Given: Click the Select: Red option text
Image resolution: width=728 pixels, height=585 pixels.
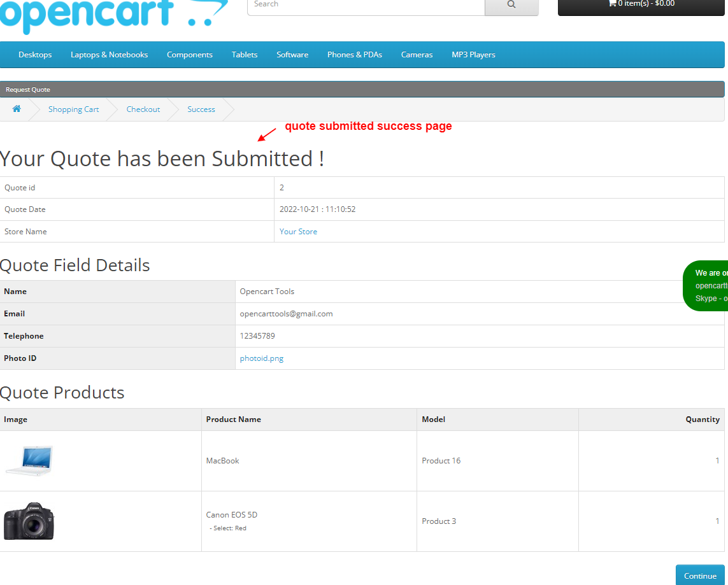Looking at the screenshot, I should click(x=229, y=528).
